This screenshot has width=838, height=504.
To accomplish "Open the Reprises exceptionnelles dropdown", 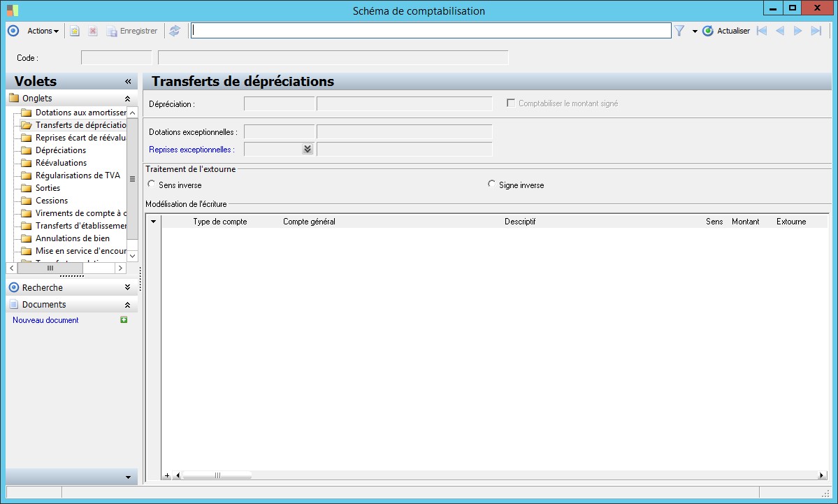I will [x=308, y=149].
